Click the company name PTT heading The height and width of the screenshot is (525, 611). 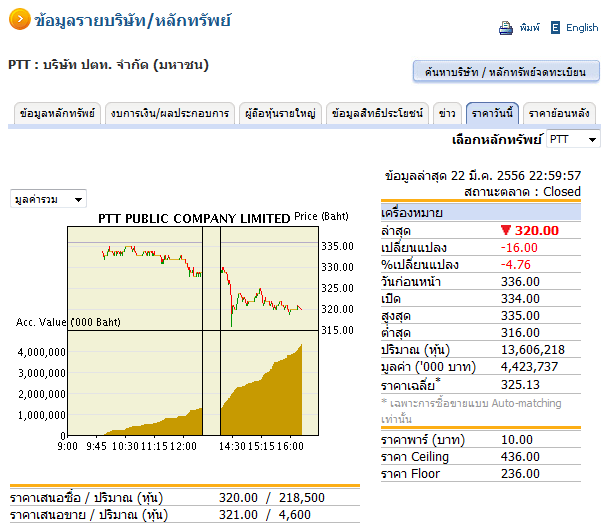pos(108,65)
